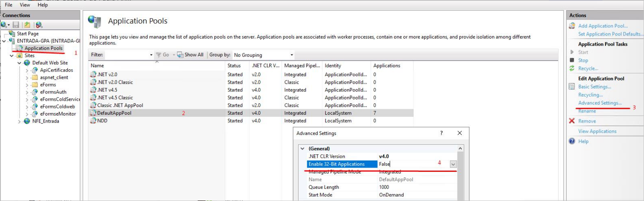Click the Stop action square icon
Viewport: 644px width, 201px height.
click(x=572, y=61)
